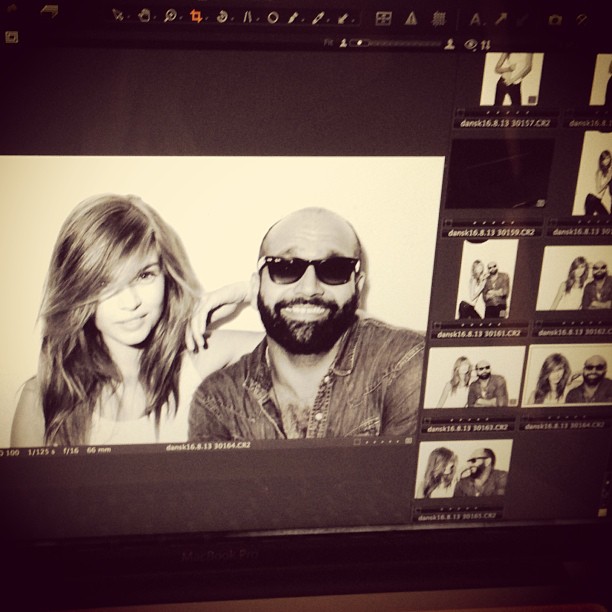The image size is (612, 612).
Task: Select the circular Spot Removal tool
Action: [x=272, y=17]
